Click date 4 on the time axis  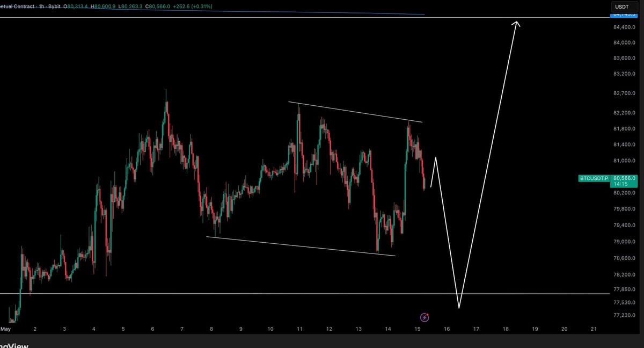pyautogui.click(x=93, y=329)
